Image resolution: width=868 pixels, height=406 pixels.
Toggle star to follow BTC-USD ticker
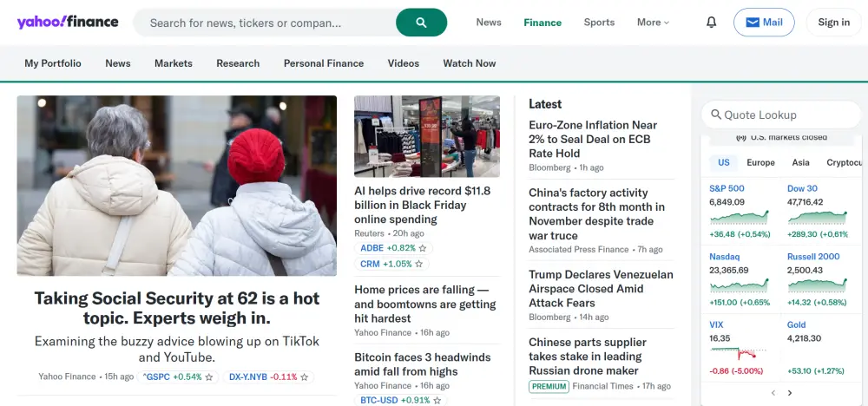point(437,401)
